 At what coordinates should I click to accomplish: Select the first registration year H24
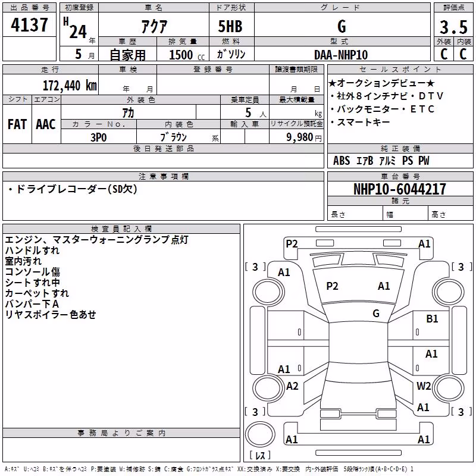tap(76, 29)
